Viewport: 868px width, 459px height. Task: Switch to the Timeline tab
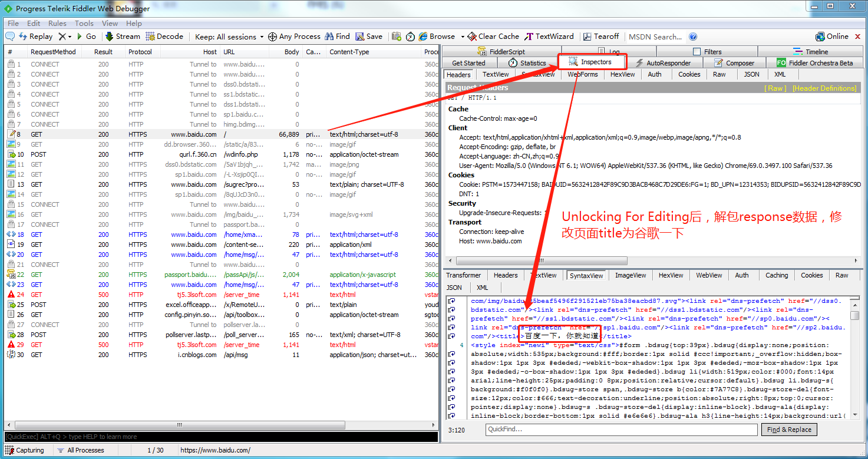pyautogui.click(x=810, y=51)
